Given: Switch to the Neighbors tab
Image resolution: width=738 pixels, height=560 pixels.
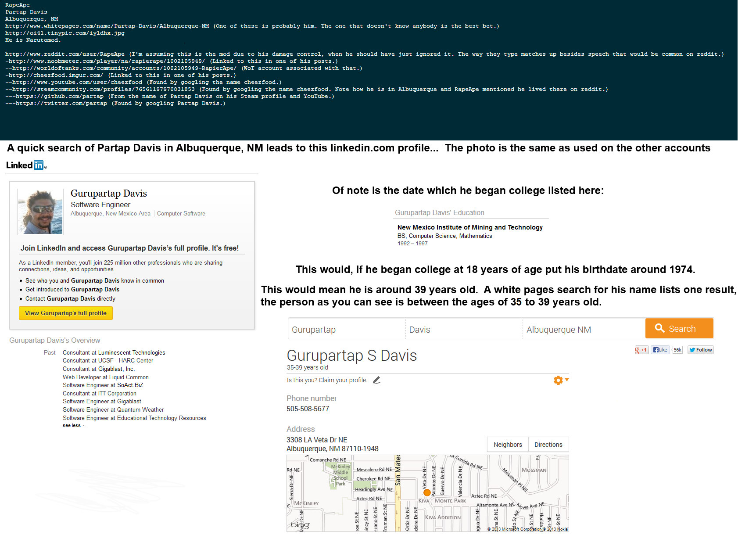Looking at the screenshot, I should (508, 445).
